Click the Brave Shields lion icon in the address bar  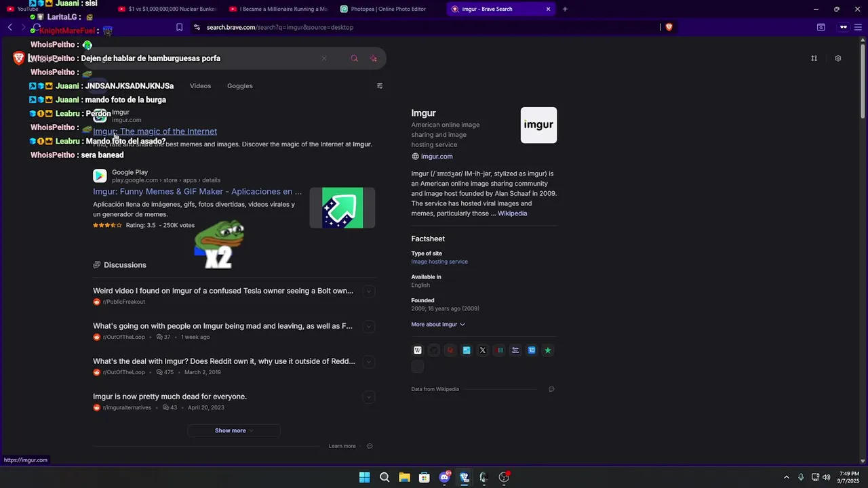[669, 27]
